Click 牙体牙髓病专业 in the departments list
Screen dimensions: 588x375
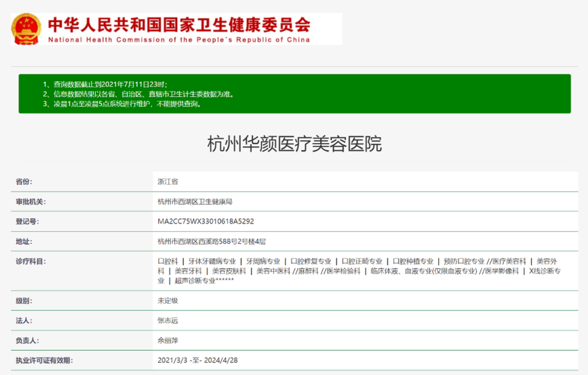coord(212,261)
